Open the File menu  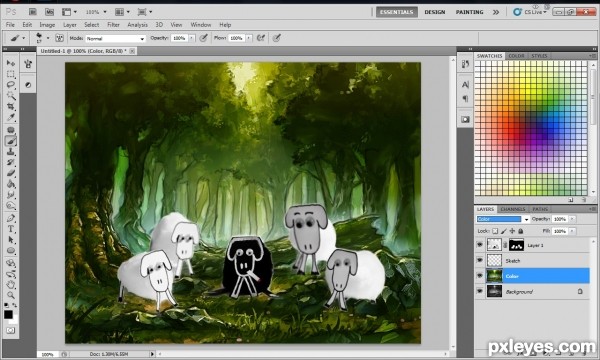click(10, 24)
